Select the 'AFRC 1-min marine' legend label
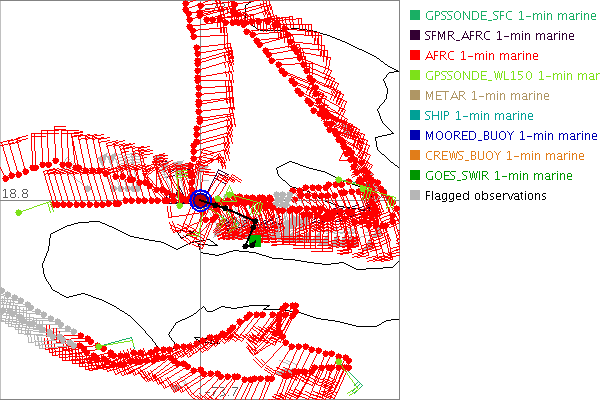The width and height of the screenshot is (600, 400). click(x=481, y=56)
